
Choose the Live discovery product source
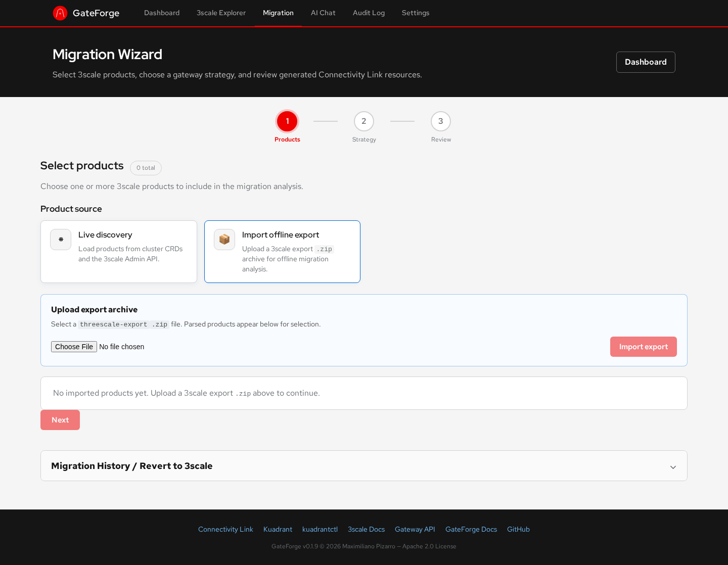click(119, 252)
